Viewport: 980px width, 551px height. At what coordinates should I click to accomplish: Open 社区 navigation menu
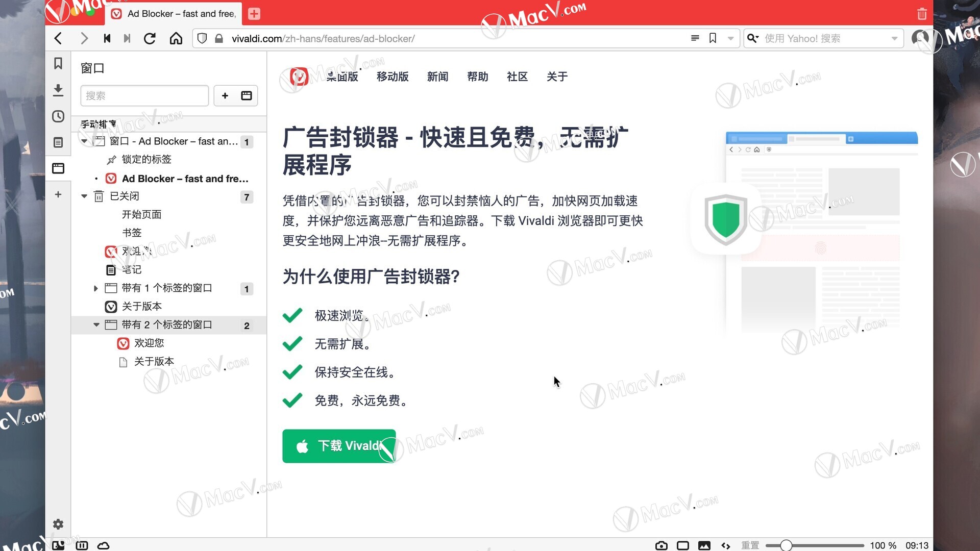tap(517, 77)
